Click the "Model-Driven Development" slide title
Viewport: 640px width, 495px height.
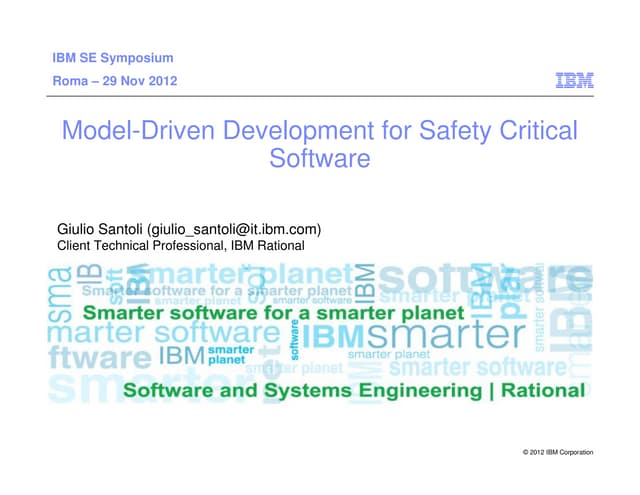pos(320,130)
